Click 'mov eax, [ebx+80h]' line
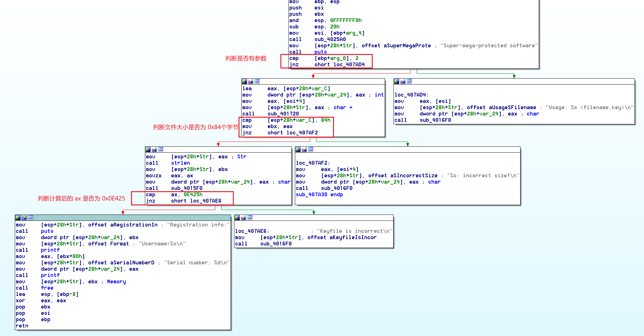 tap(50, 256)
